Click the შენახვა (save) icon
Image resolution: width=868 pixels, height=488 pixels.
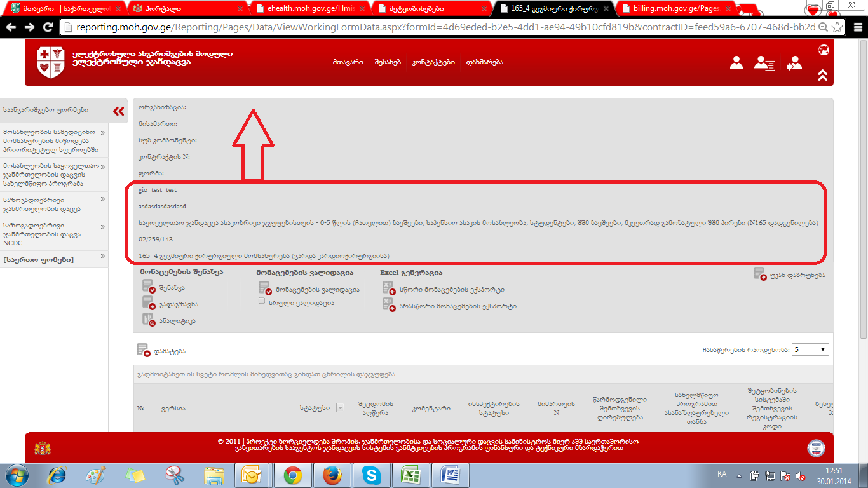click(149, 287)
